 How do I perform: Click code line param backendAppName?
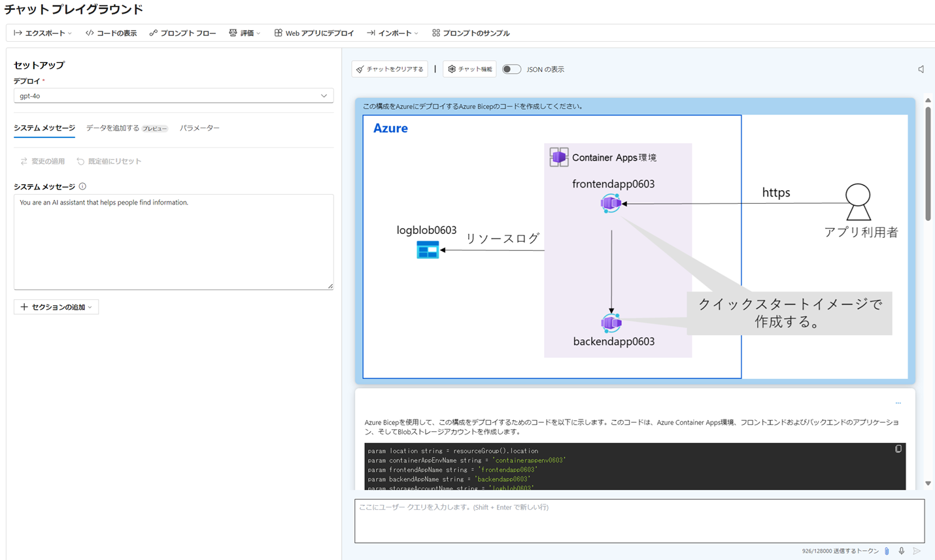pyautogui.click(x=449, y=479)
